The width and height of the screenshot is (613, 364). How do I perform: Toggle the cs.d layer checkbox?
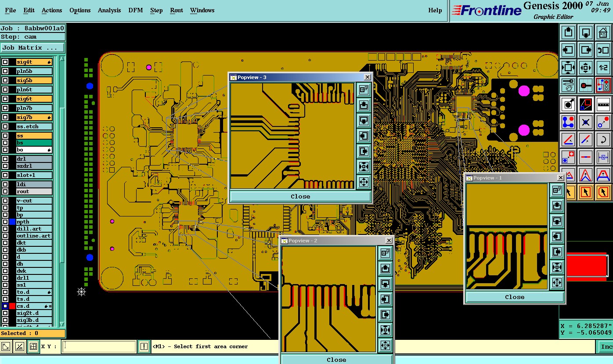pyautogui.click(x=5, y=306)
